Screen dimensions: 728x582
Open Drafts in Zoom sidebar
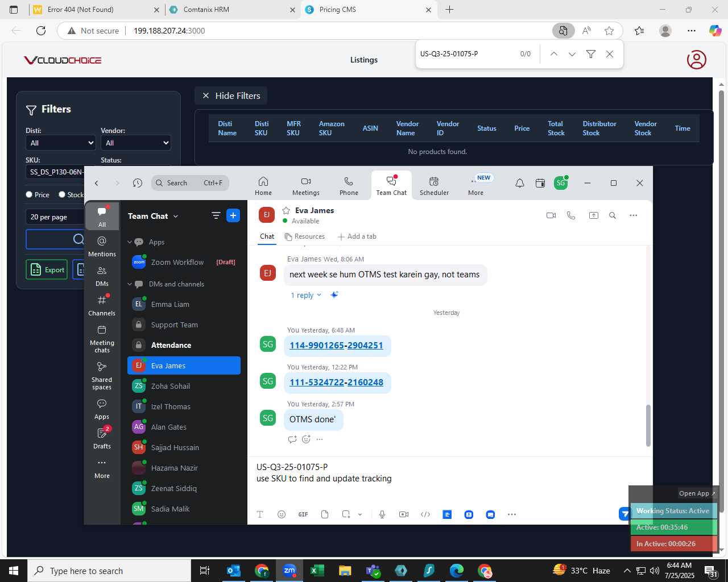(102, 438)
